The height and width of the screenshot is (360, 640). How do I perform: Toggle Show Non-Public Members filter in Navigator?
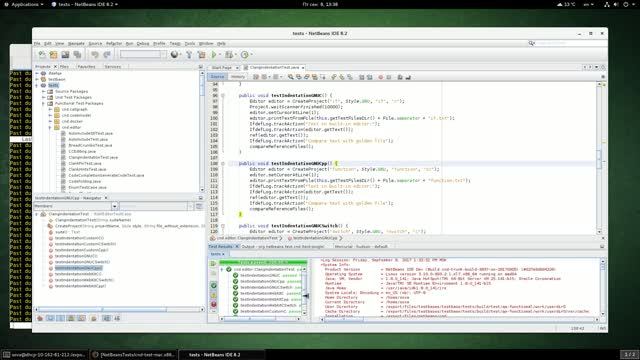coord(71,318)
